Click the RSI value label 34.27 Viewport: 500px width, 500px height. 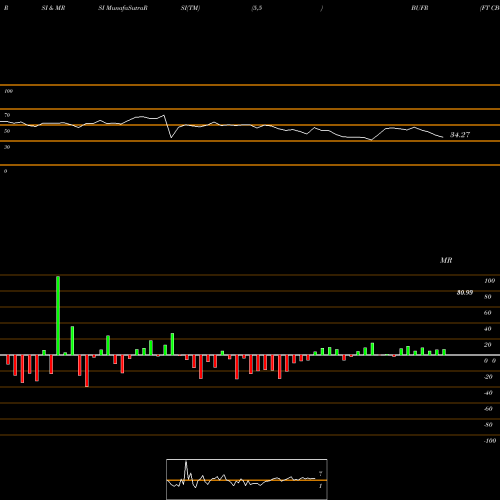pos(460,135)
